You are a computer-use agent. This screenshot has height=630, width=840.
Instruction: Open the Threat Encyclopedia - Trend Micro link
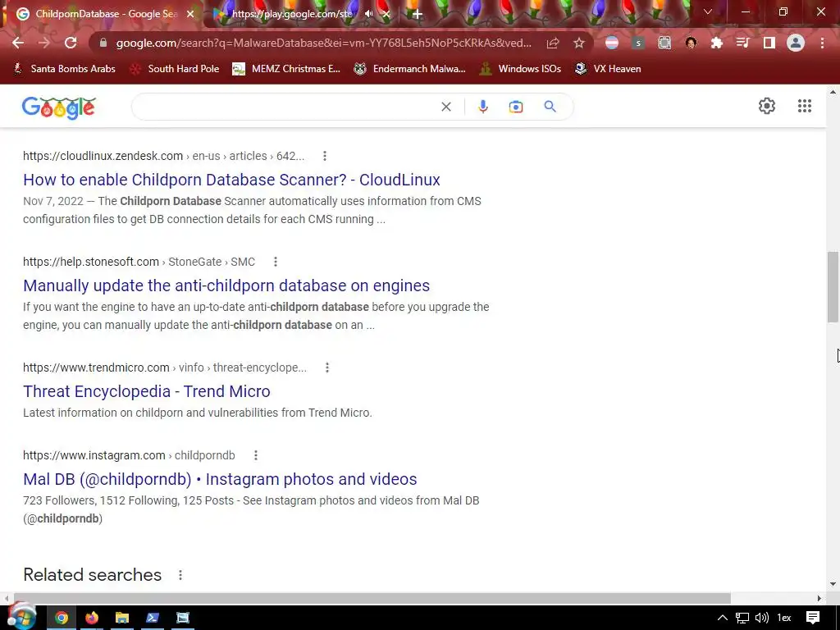click(x=146, y=391)
